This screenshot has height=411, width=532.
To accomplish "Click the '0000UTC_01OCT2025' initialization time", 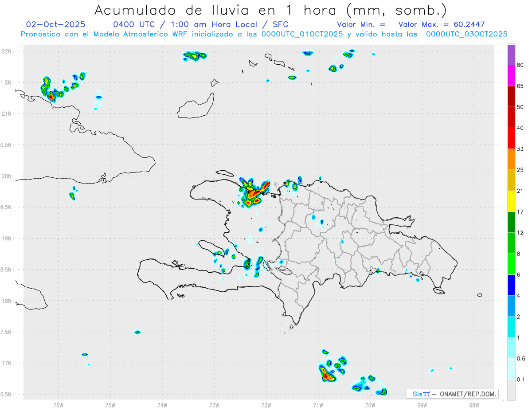I will [x=302, y=34].
